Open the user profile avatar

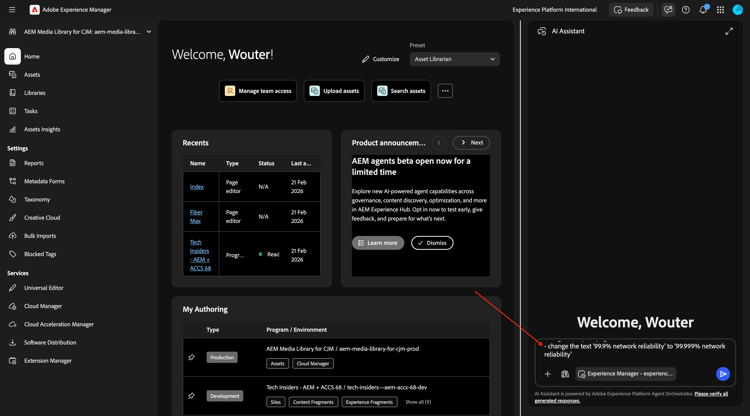[738, 10]
